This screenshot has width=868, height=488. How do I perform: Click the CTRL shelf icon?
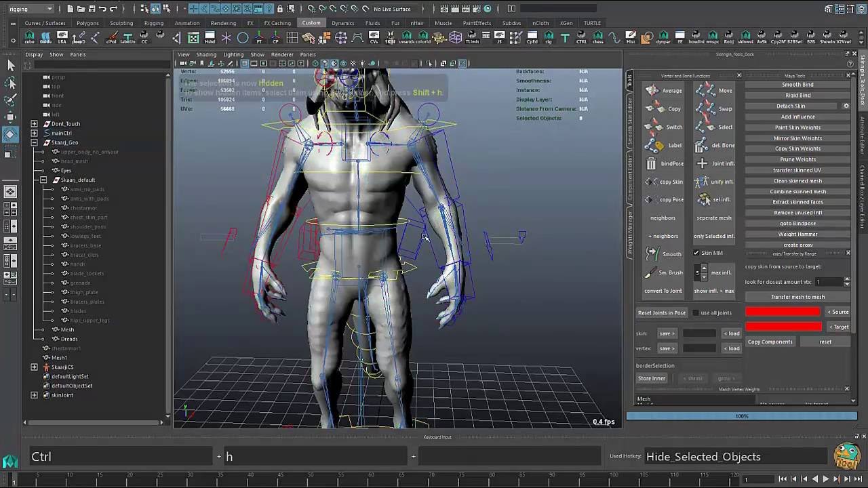[x=581, y=38]
